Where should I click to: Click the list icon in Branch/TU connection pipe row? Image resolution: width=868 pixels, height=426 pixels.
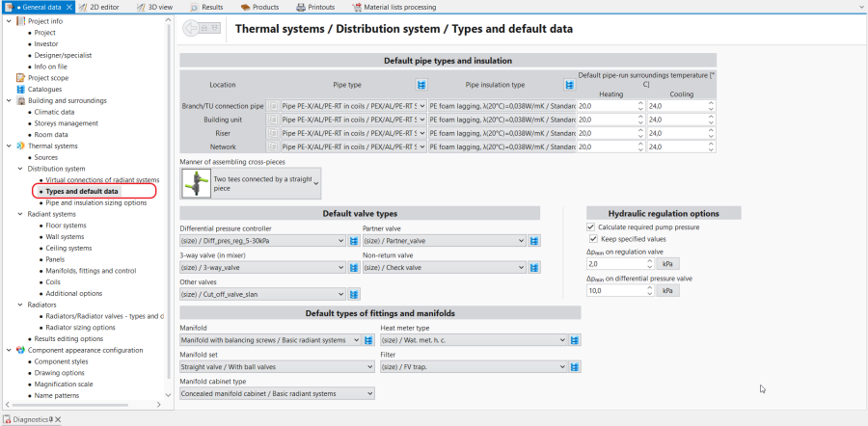tap(272, 106)
